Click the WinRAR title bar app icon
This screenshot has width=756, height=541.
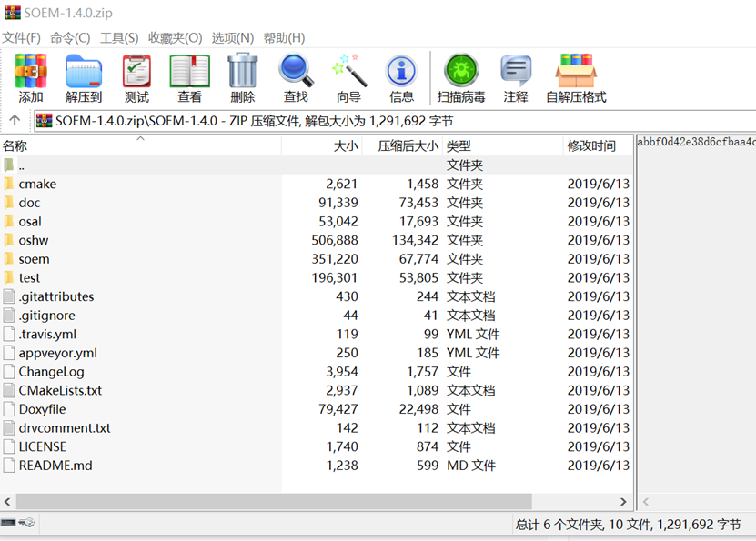13,12
